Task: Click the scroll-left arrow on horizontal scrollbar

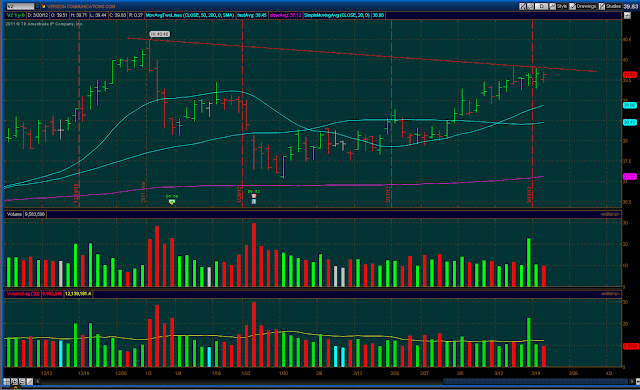Action: click(37, 381)
